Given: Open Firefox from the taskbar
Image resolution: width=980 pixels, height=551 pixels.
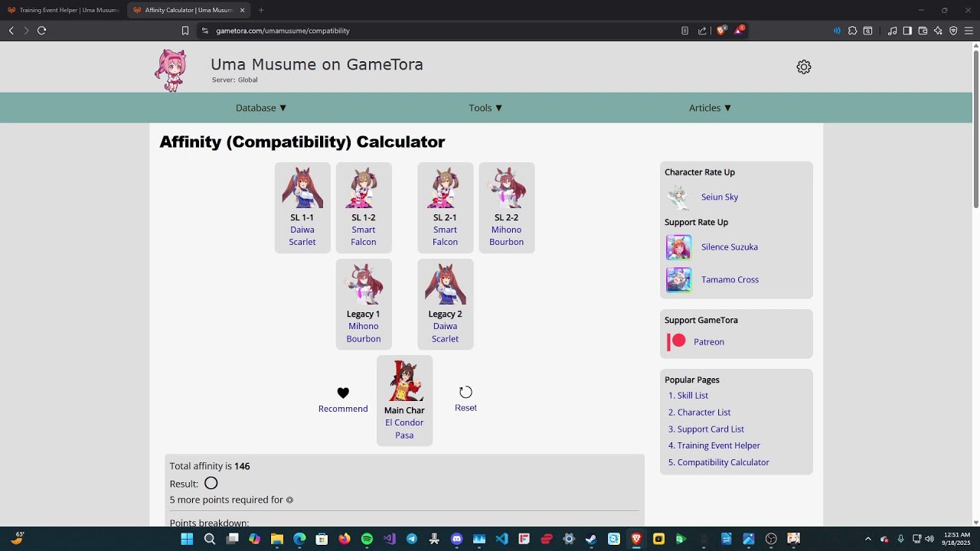Looking at the screenshot, I should [x=345, y=539].
